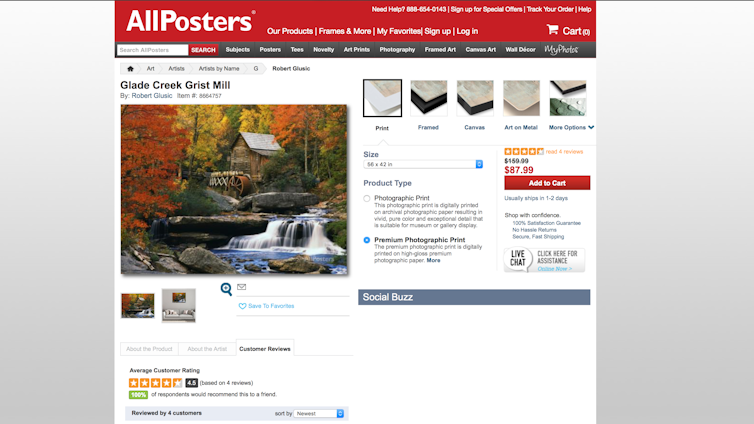Click the Search AllPosters input field
754x424 pixels.
(152, 50)
